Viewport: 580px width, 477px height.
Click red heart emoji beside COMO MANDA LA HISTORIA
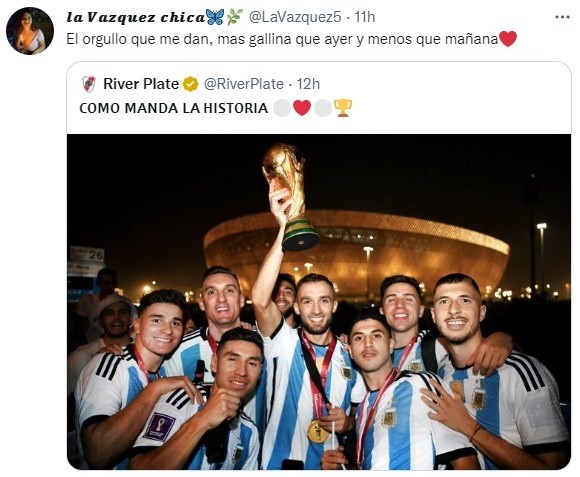coord(302,108)
